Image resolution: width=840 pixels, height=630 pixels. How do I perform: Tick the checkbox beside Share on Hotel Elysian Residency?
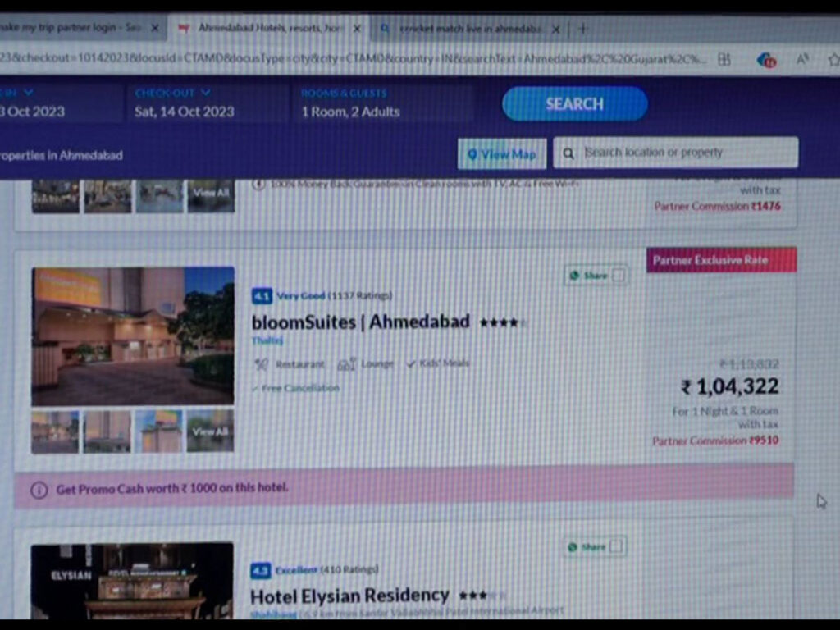617,546
